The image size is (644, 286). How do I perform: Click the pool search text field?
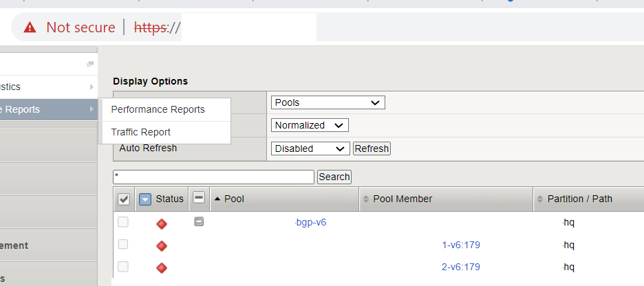(213, 177)
